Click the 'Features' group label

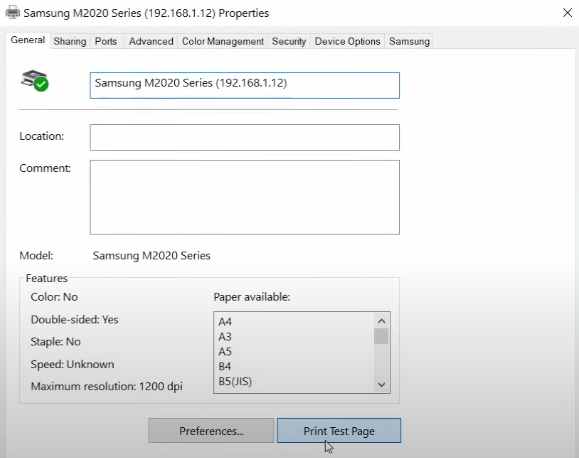click(x=47, y=278)
